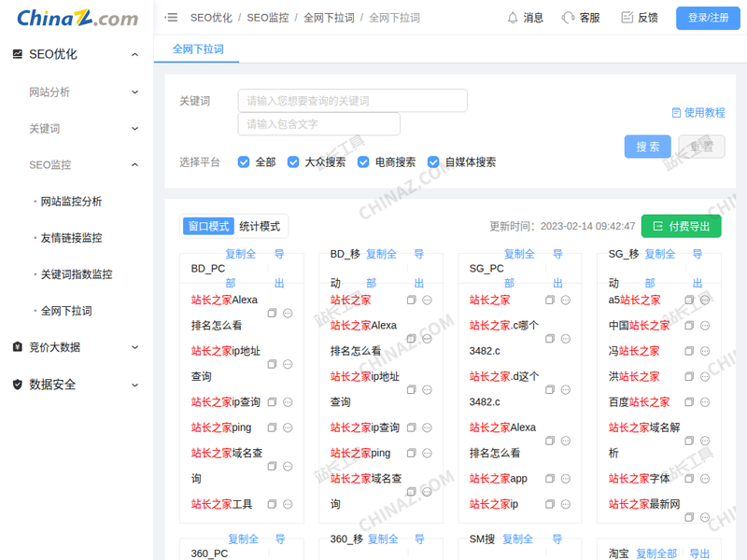747x560 pixels.
Task: Copy 站长之家ping in BD_移动 list
Action: tap(412, 453)
